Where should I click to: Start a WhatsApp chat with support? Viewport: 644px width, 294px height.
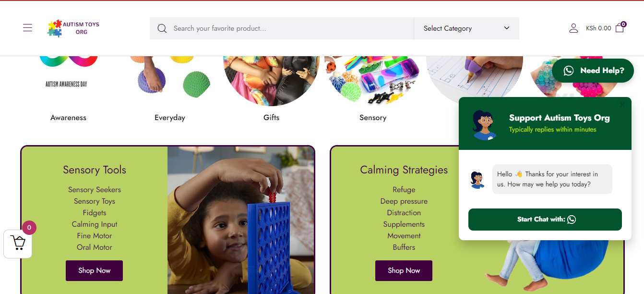[x=545, y=220]
